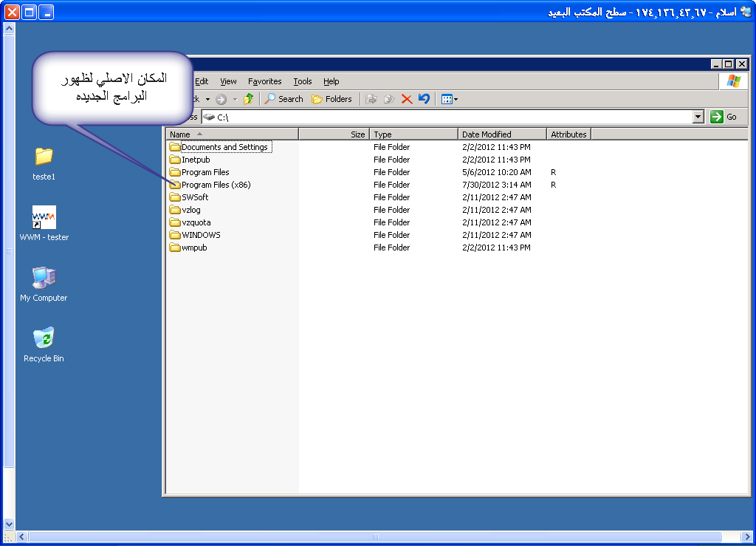Click the Forward arrow toolbar icon

[x=221, y=99]
